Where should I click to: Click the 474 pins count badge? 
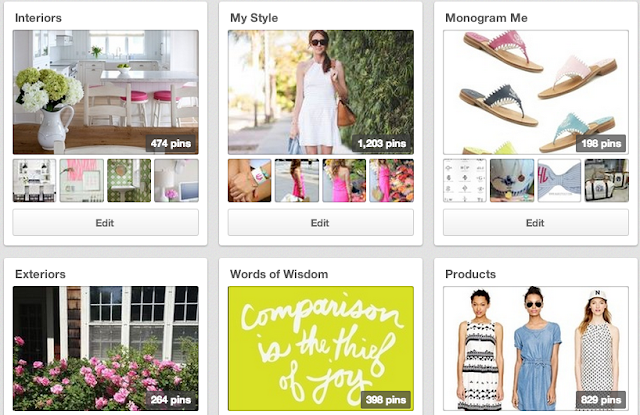click(x=171, y=144)
